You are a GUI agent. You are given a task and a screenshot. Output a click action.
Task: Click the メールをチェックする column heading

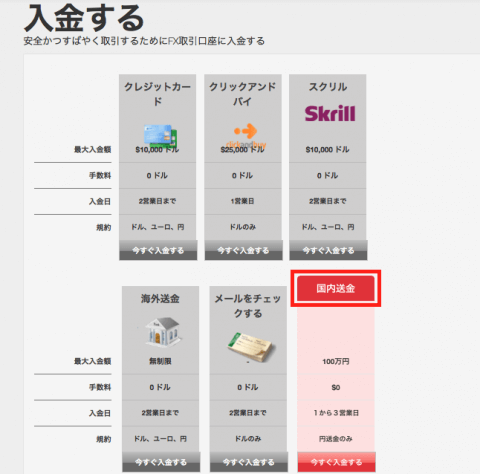coord(248,306)
